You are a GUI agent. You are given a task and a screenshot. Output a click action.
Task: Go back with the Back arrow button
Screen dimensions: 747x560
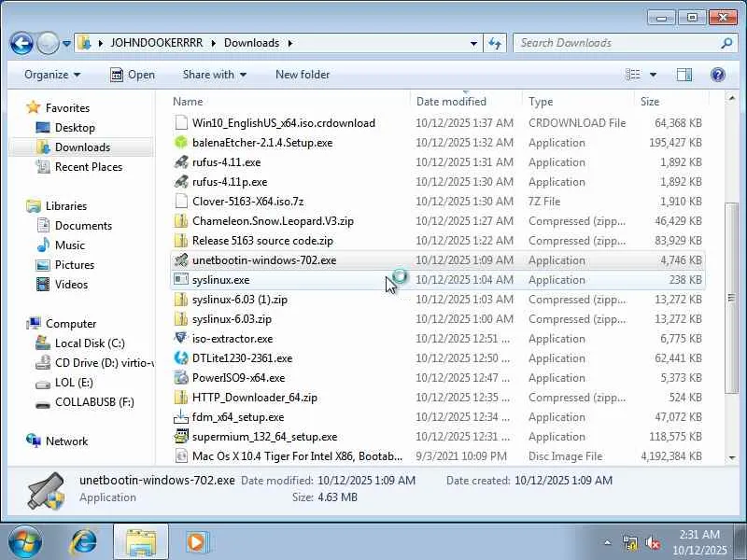pyautogui.click(x=21, y=43)
